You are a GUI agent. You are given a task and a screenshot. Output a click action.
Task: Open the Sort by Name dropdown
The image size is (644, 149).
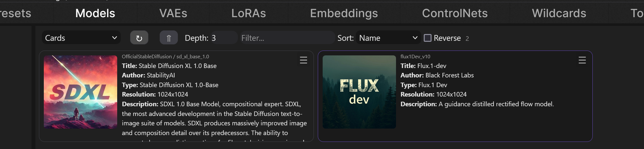click(388, 38)
